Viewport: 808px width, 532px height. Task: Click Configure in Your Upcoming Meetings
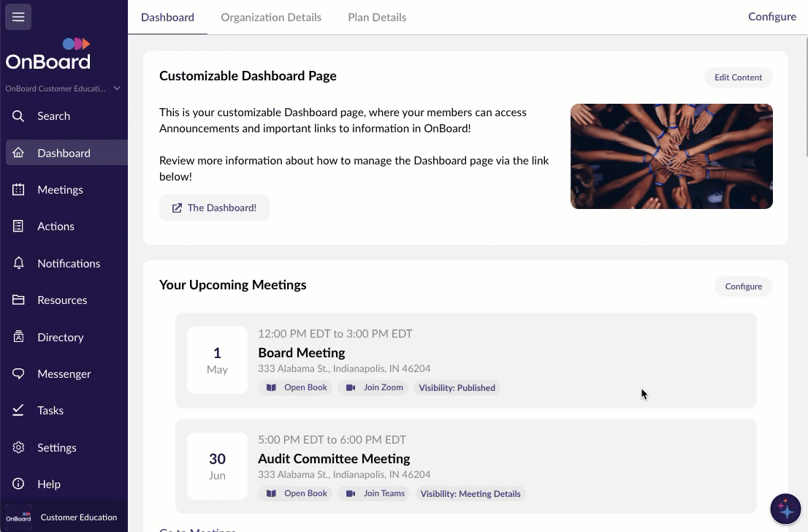click(x=743, y=286)
